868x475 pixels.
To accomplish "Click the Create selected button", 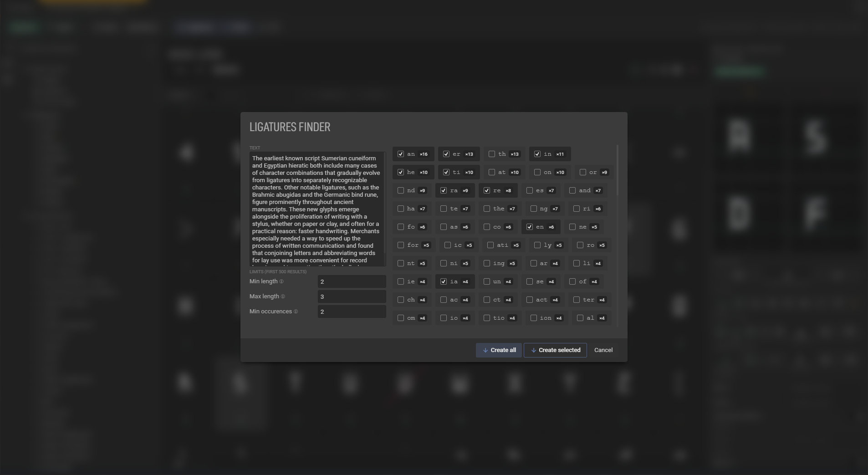I will (x=555, y=350).
